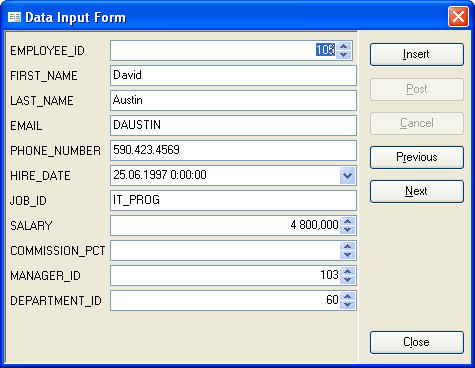
Task: Click the LAST_NAME label
Action: pyautogui.click(x=42, y=101)
